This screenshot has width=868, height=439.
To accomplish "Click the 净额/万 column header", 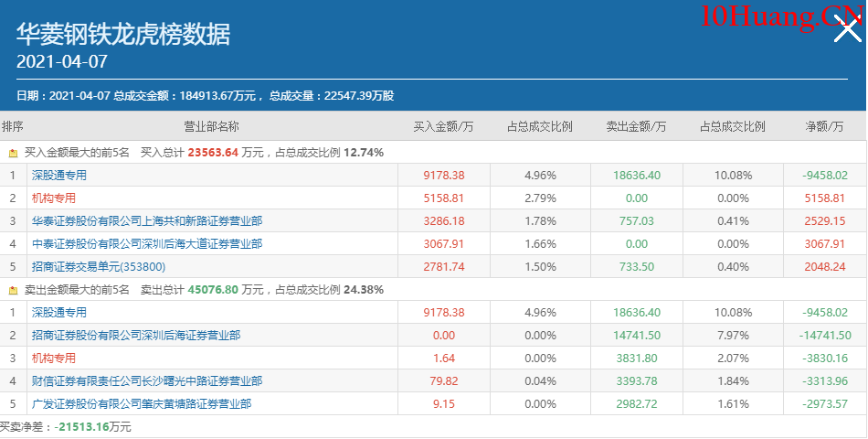I will [824, 126].
